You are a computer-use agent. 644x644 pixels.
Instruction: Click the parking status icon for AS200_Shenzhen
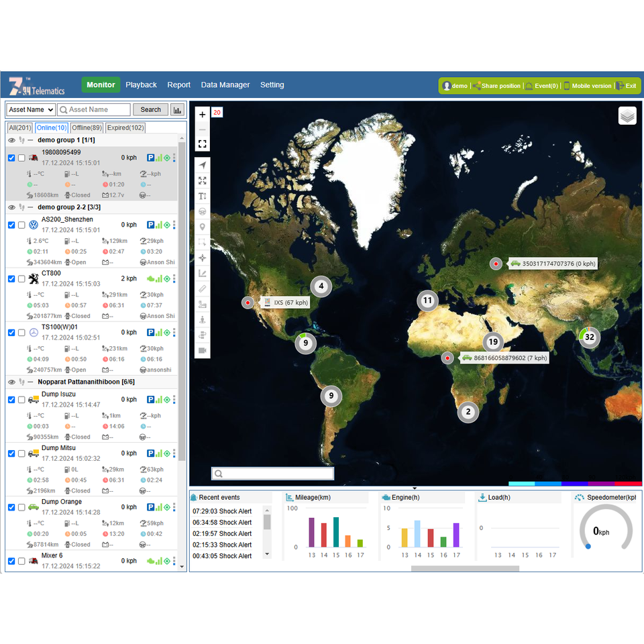tap(151, 225)
